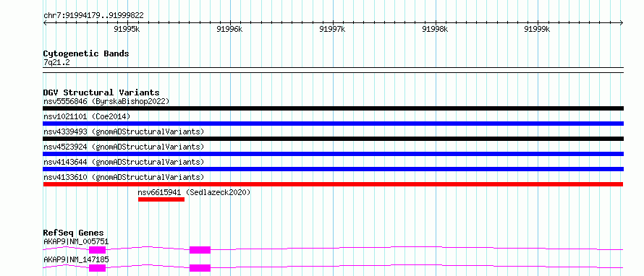Open the DGV Structural Variants track title
644x276 pixels.
tap(101, 92)
